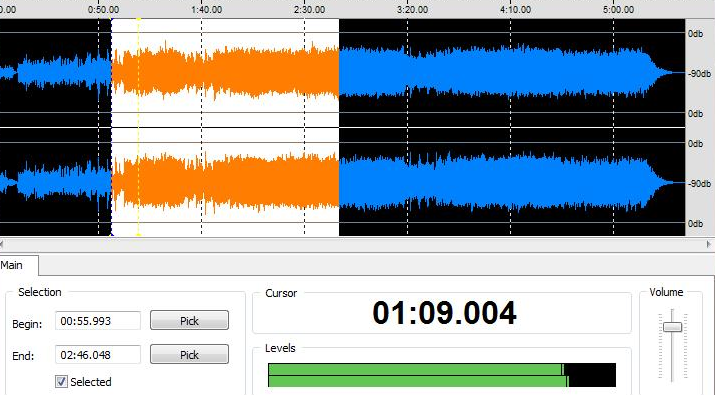Toggle the Selected checkbox
The width and height of the screenshot is (715, 395).
coord(61,381)
